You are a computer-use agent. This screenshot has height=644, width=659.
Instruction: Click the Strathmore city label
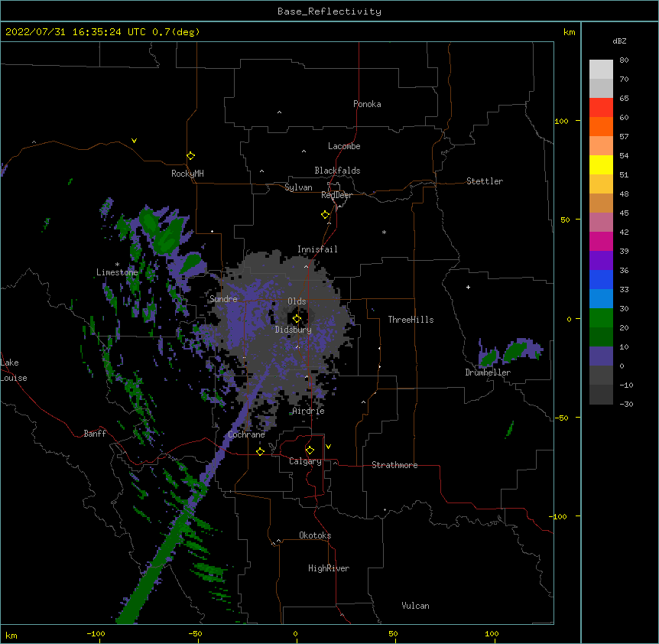394,465
